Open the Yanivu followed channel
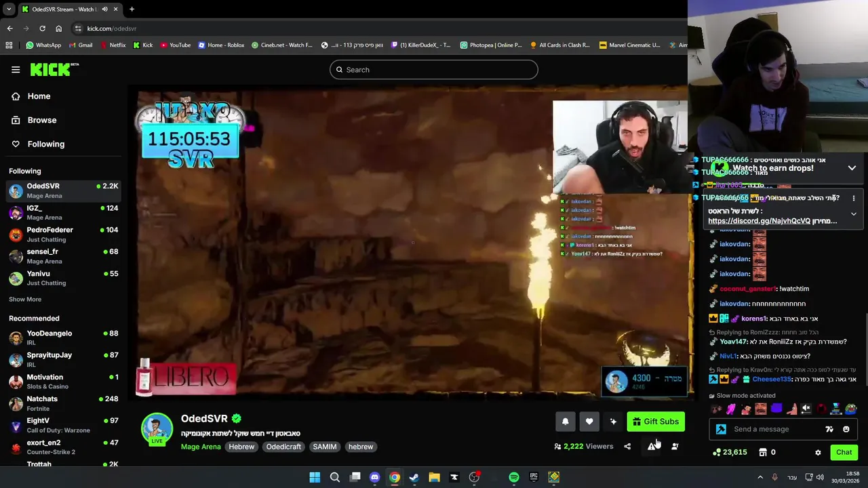Screen dimensions: 868x488 coord(64,277)
